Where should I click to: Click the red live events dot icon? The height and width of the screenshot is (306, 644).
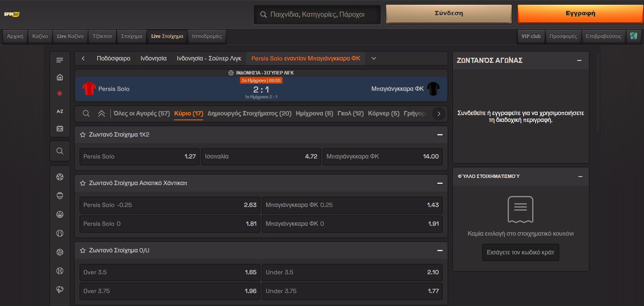60,94
